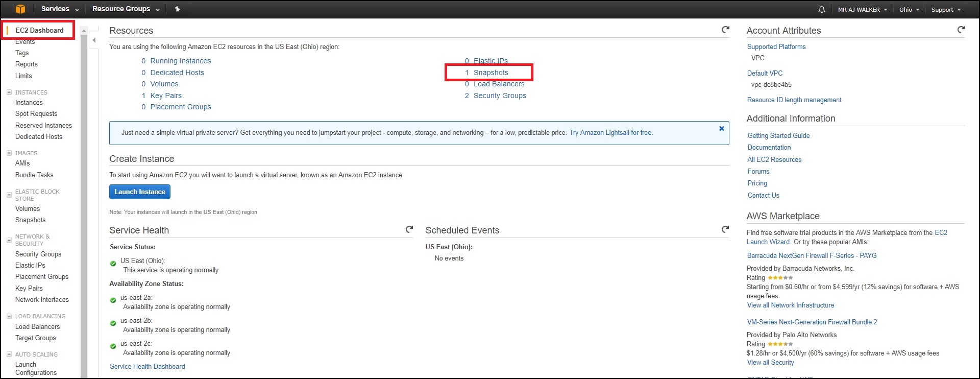Refresh the Resources section
The height and width of the screenshot is (379, 980).
[x=725, y=30]
